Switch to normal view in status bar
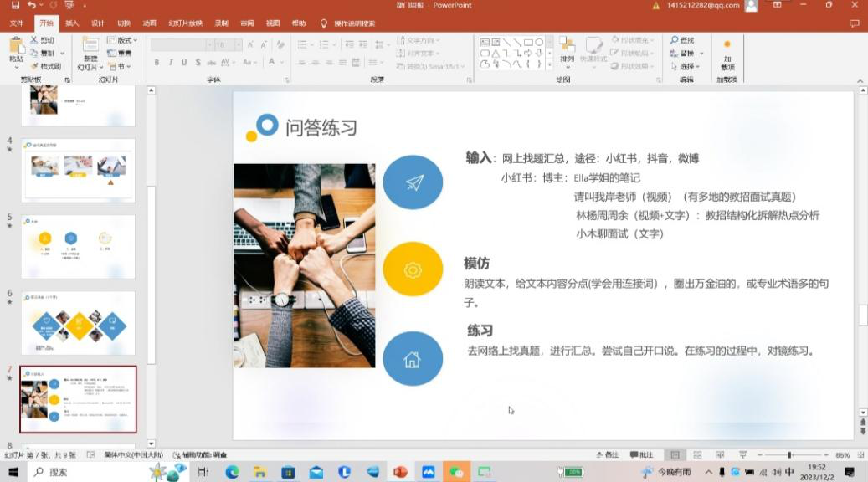 coord(675,454)
